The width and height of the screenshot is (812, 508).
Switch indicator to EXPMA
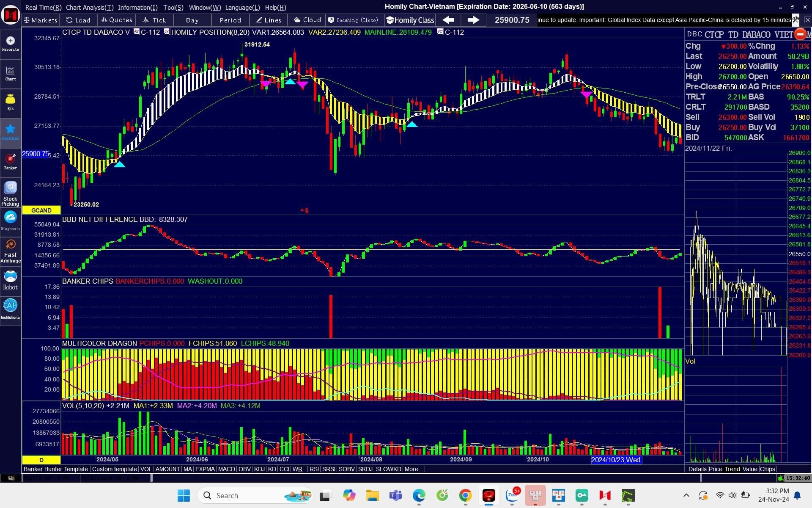coord(205,469)
